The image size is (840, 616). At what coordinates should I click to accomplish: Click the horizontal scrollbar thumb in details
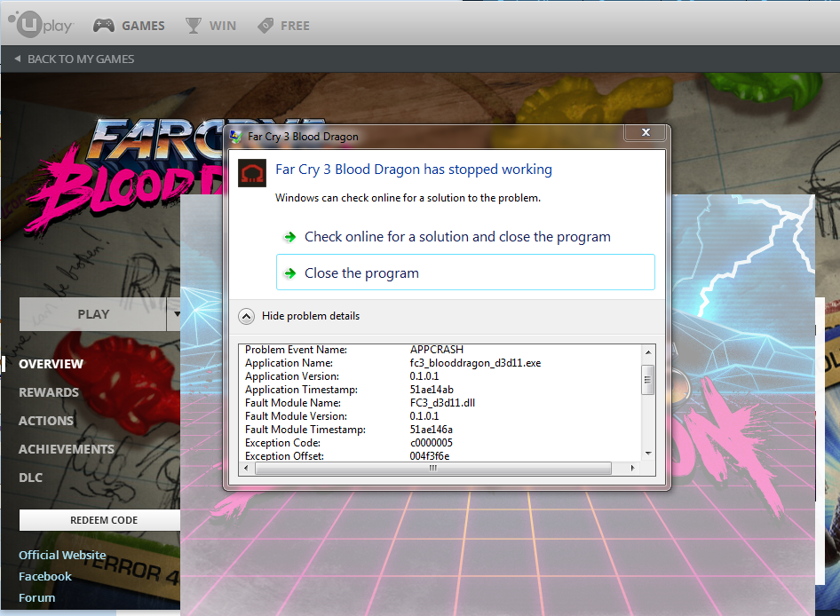[x=433, y=468]
